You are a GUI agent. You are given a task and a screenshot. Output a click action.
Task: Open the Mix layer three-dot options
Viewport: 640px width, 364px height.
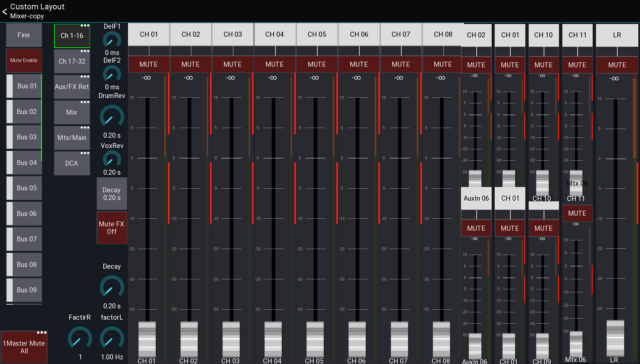85,102
